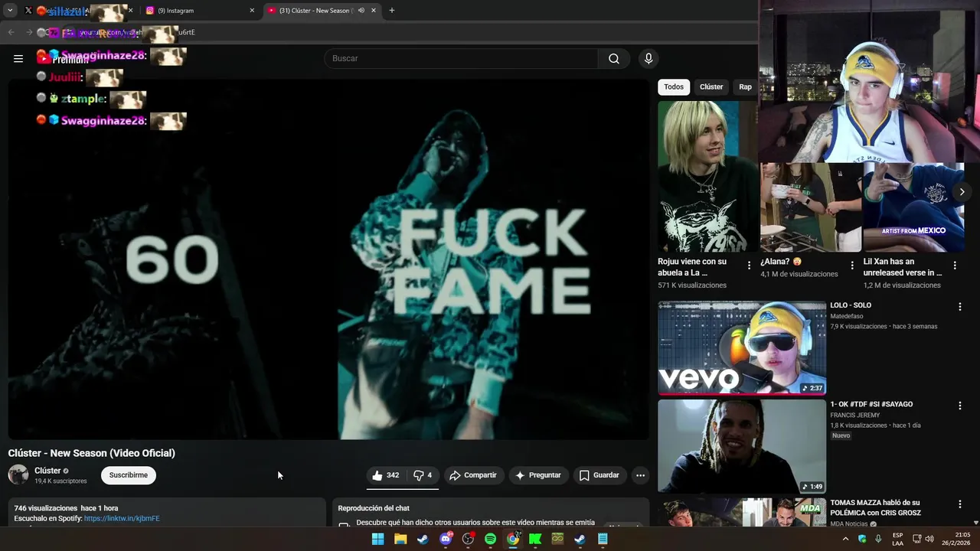Click the video player showing FUCK FAME
Screen dimensions: 980x551
click(x=328, y=259)
